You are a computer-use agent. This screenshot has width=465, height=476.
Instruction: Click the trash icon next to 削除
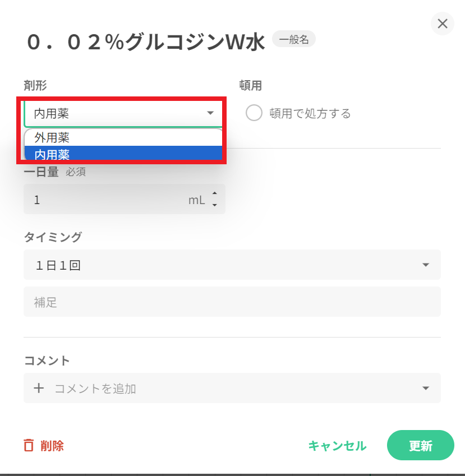click(x=29, y=446)
